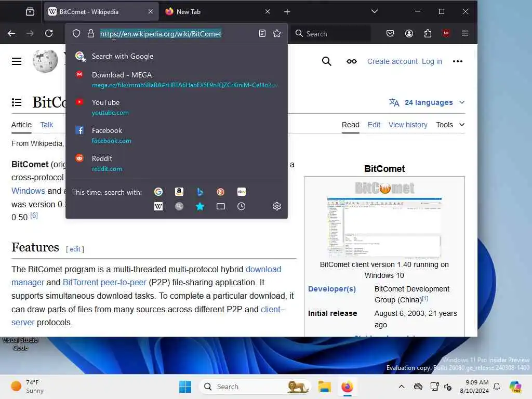
Task: Choose Reddit suggestion
Action: tap(177, 163)
